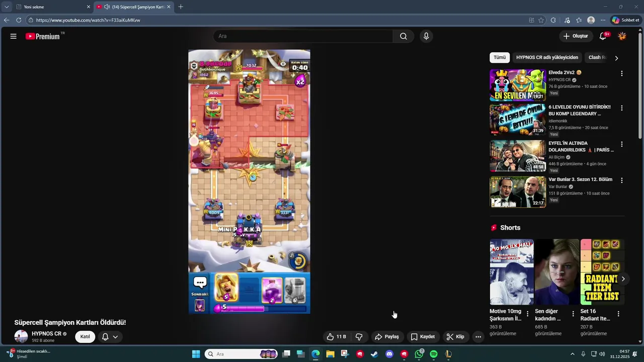Open 'Var Bunlar 3. Sezon 12. Bölüm' title
The image size is (644, 362).
click(580, 179)
